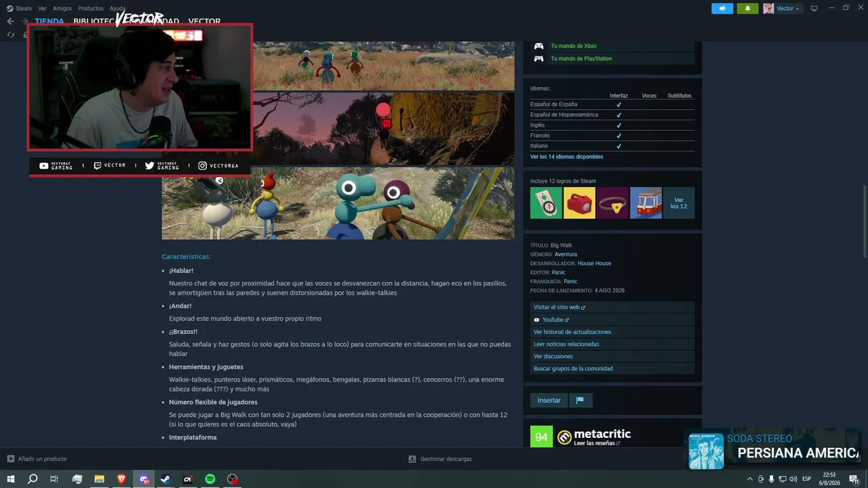Image resolution: width=868 pixels, height=488 pixels.
Task: Open the Tu mando de PlayStation link
Action: pos(581,58)
